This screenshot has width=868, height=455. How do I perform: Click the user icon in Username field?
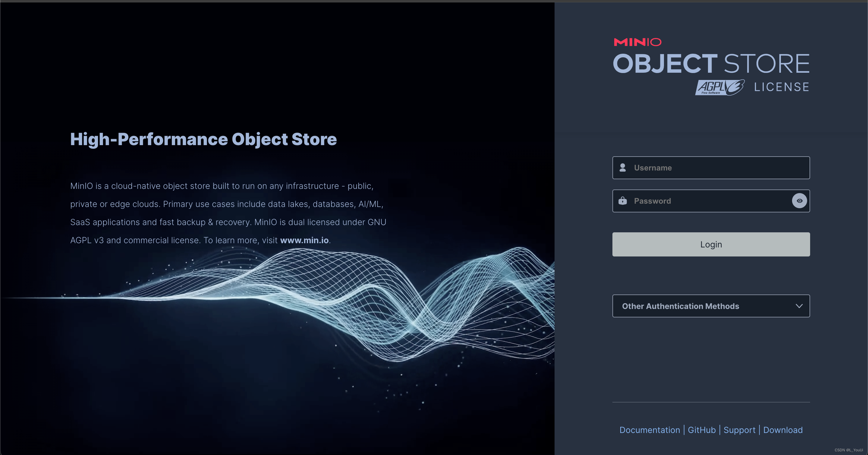click(622, 168)
